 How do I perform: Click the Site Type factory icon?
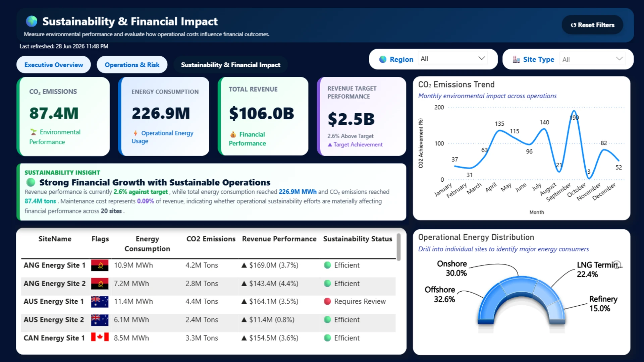[x=516, y=59]
